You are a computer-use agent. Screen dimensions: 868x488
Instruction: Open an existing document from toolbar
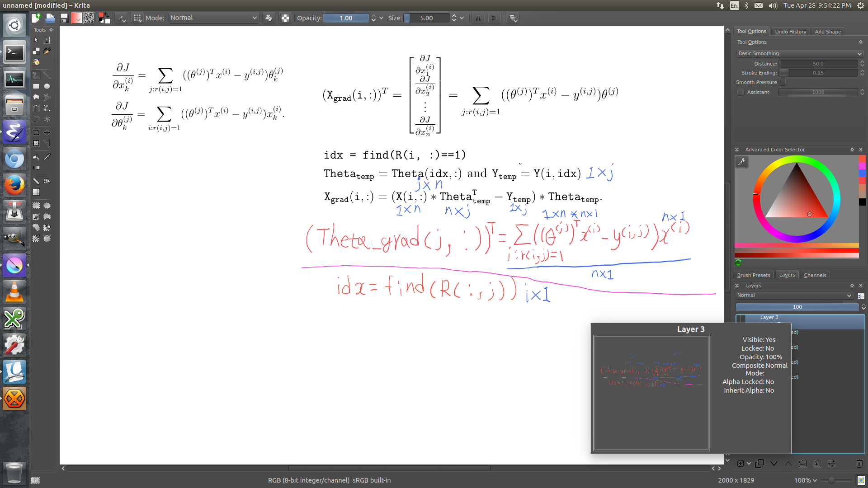pyautogui.click(x=50, y=18)
